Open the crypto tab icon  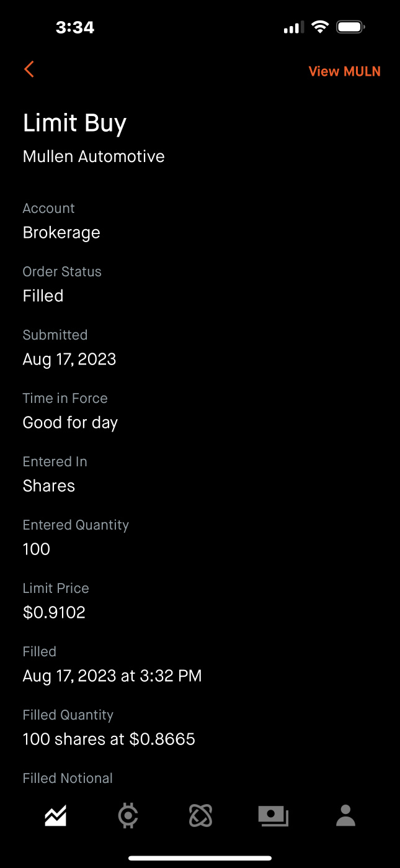tap(128, 816)
